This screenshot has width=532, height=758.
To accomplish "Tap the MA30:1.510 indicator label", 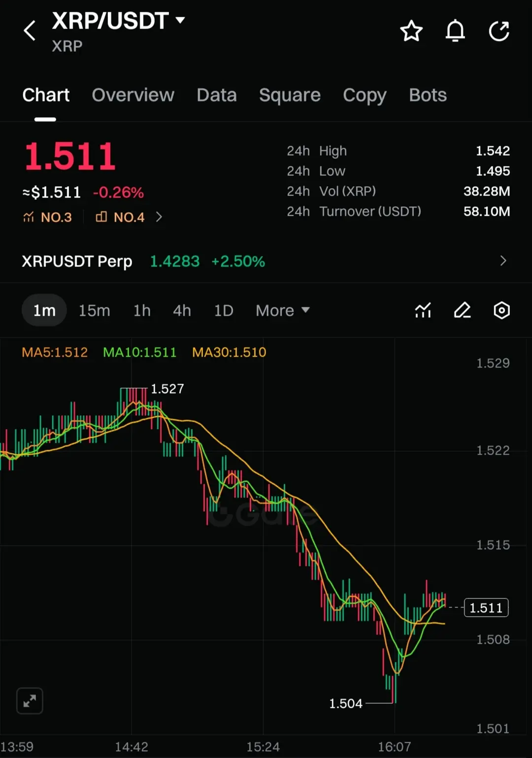I will click(229, 352).
